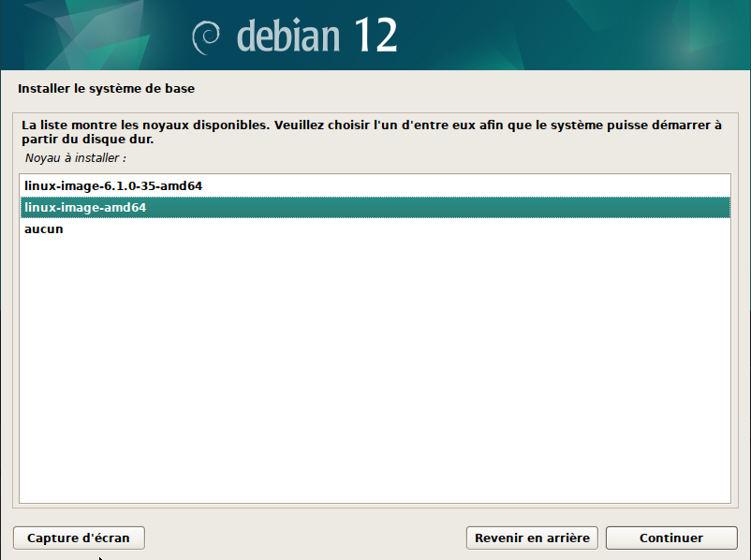
Task: Take a screenshot with Capture d'écran
Action: (x=79, y=538)
